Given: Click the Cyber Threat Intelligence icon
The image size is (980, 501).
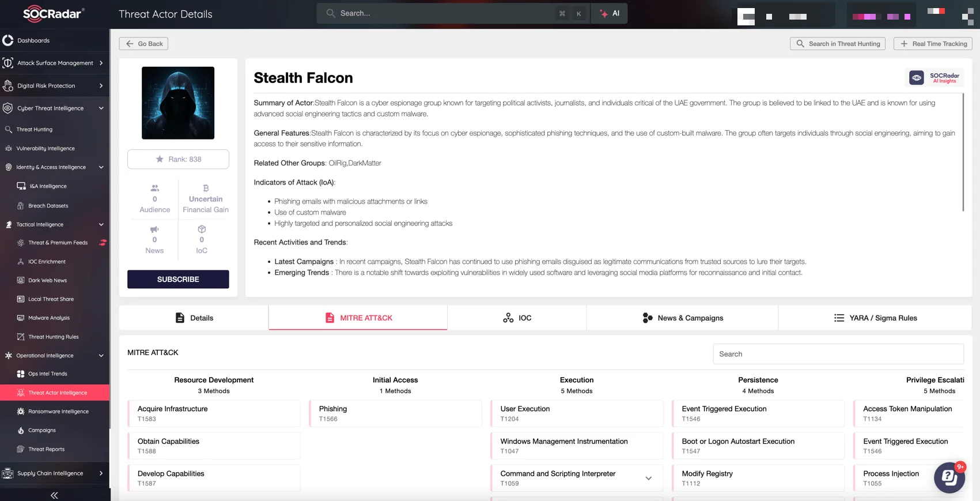Looking at the screenshot, I should (x=8, y=108).
